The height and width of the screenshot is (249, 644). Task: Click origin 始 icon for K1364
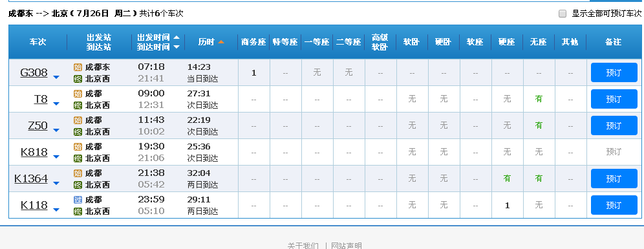coord(78,173)
